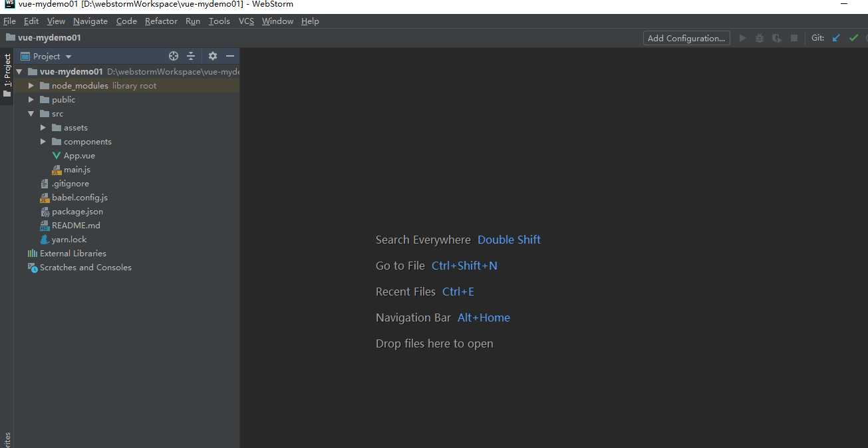Hide the Project panel with minus icon
868x448 pixels.
[230, 57]
